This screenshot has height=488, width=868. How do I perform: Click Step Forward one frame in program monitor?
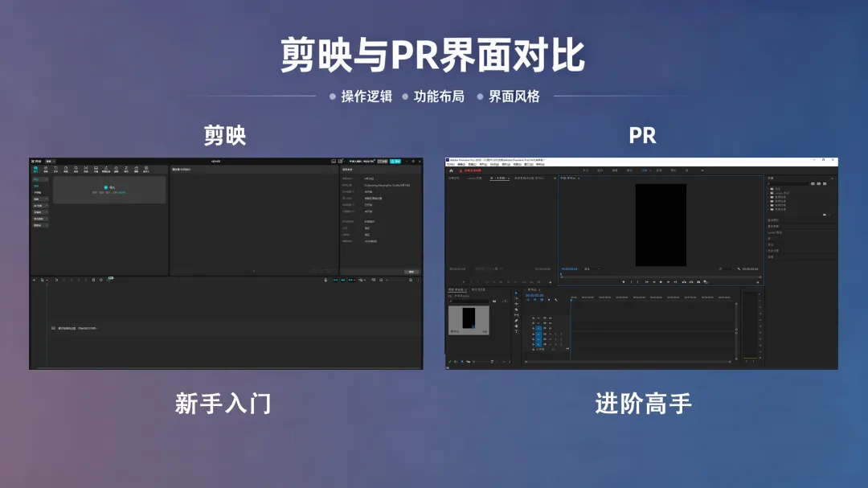[668, 282]
